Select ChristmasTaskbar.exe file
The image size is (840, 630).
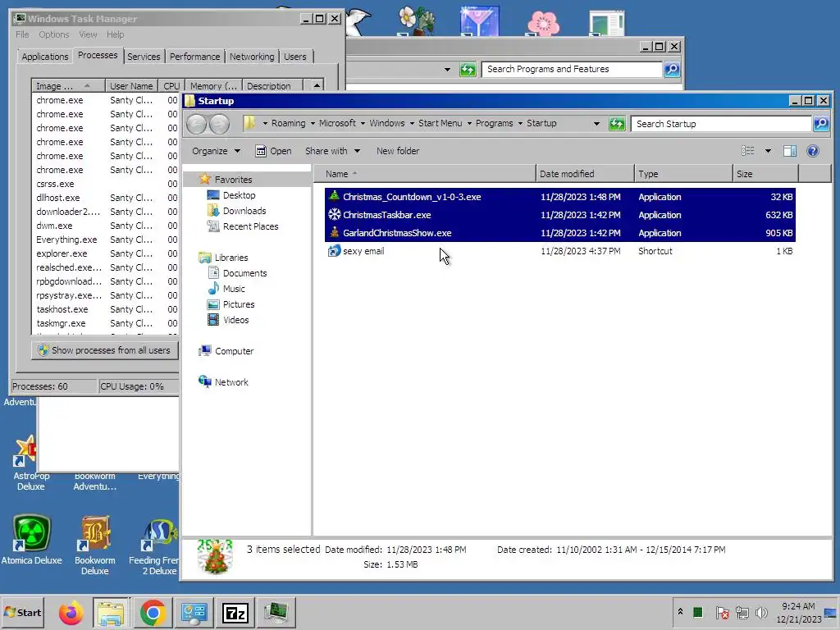(559, 215)
